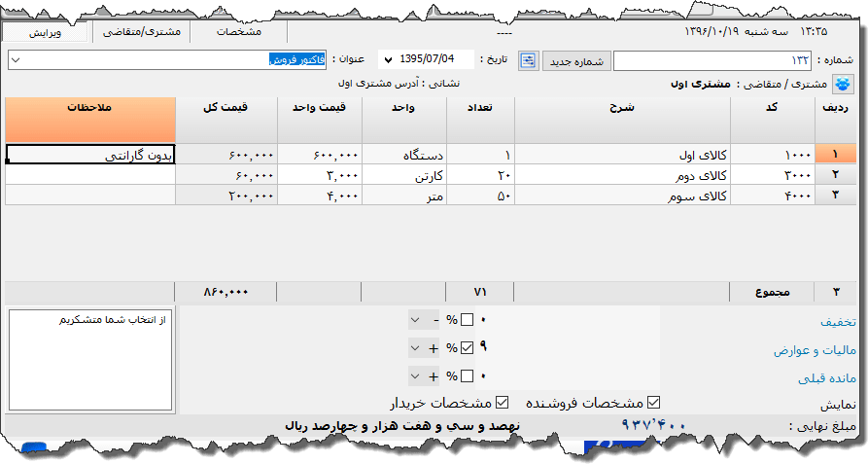Screen dimensions: 868x464
Task: Click code cell ۱۰۰۰
Action: 772,155
